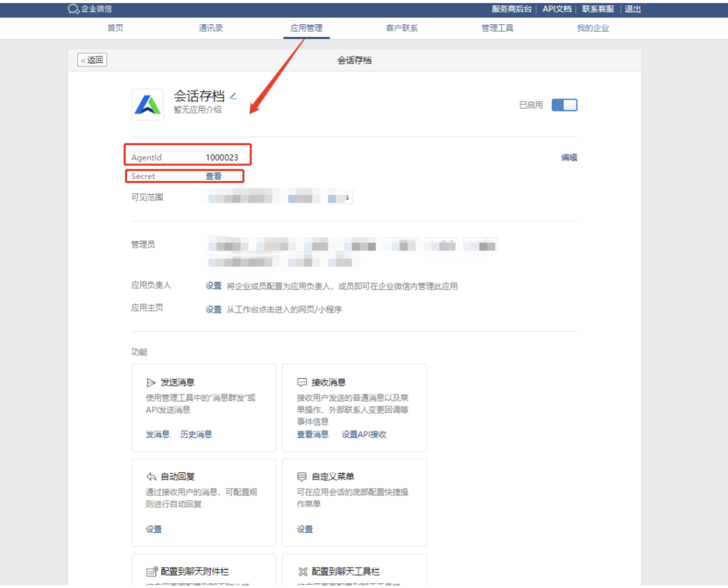Click the 暂无应用介绍 description text
The height and width of the screenshot is (588, 728).
tap(198, 110)
